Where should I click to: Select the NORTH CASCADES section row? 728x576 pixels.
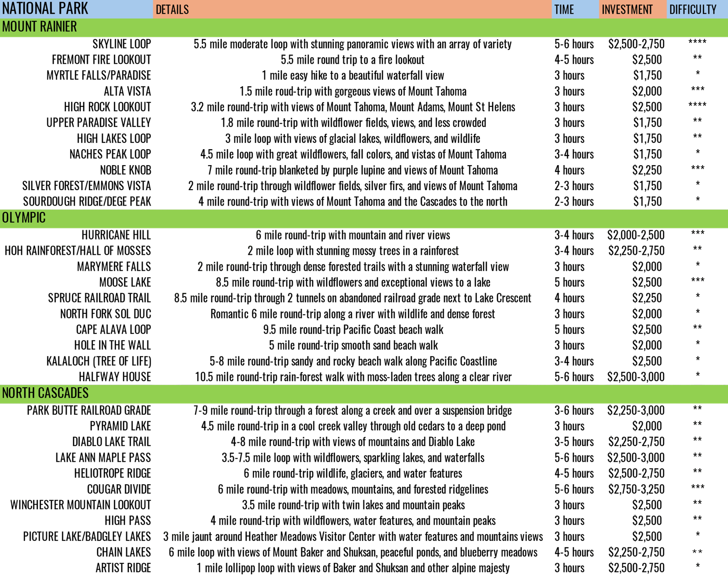pos(364,394)
